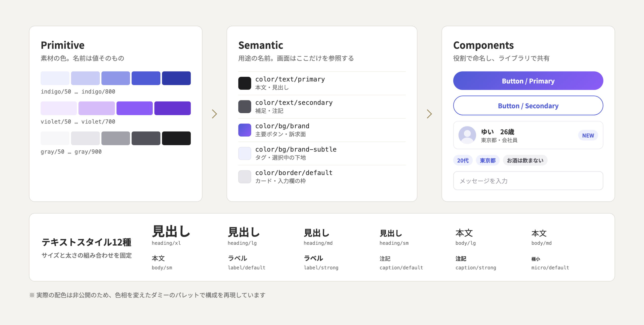The width and height of the screenshot is (644, 325).
Task: Click the body/md style label
Action: [x=541, y=243]
